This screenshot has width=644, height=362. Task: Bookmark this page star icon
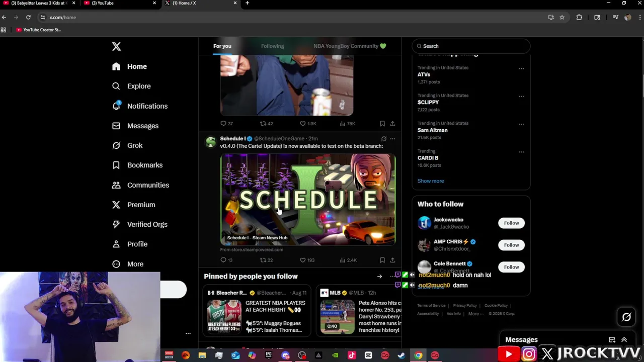click(562, 17)
